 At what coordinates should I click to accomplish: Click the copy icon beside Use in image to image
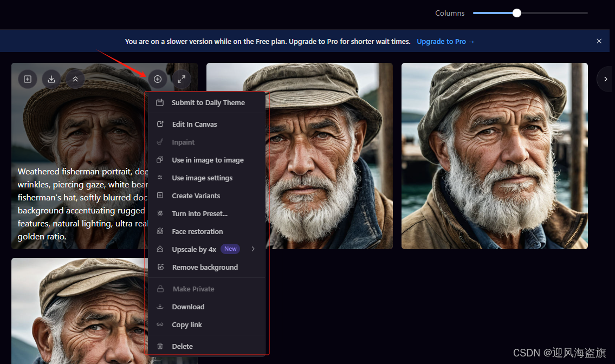[x=160, y=160]
